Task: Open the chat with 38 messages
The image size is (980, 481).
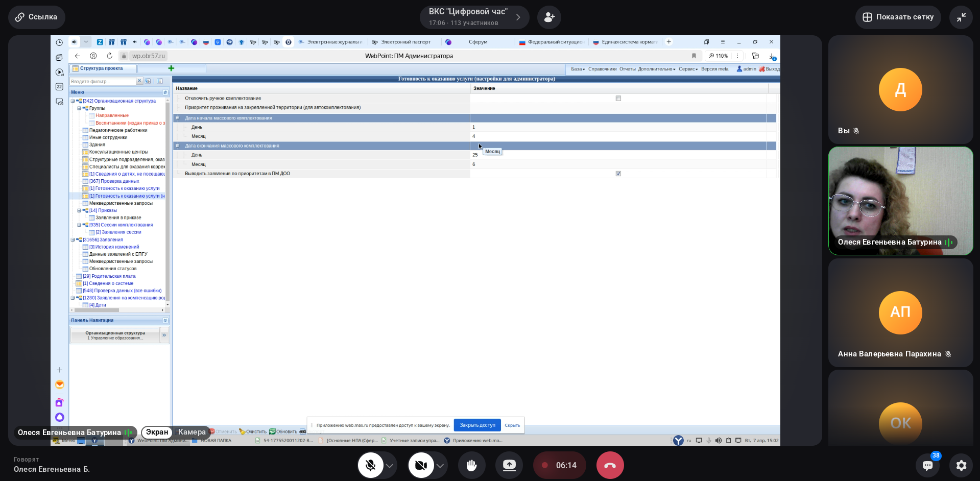Action: tap(927, 465)
